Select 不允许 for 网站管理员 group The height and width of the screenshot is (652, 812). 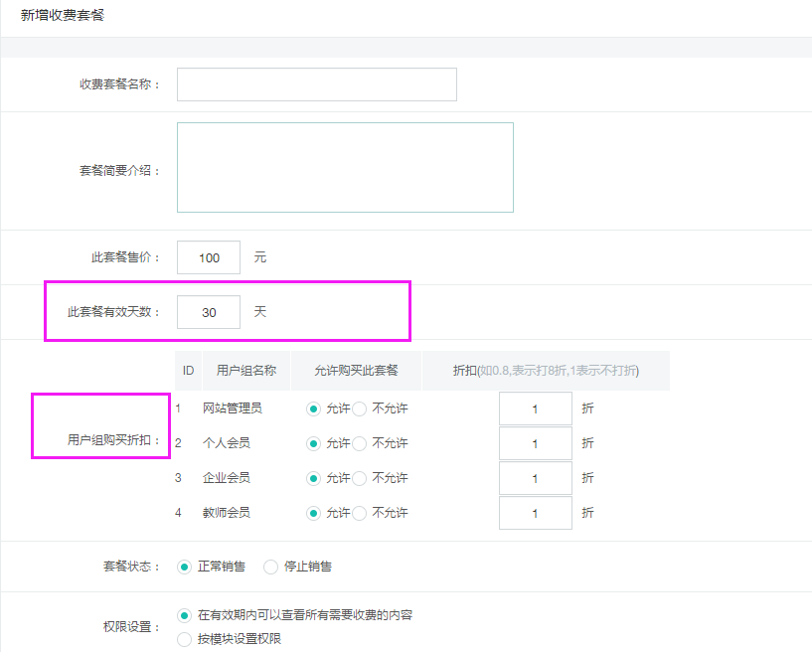[360, 408]
